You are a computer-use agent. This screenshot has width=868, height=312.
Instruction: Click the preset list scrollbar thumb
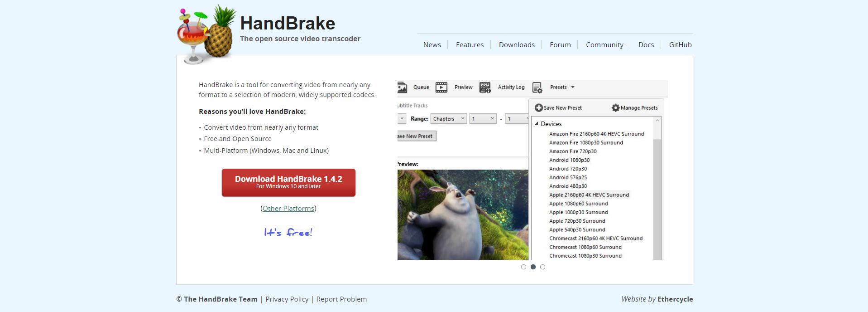click(x=657, y=200)
